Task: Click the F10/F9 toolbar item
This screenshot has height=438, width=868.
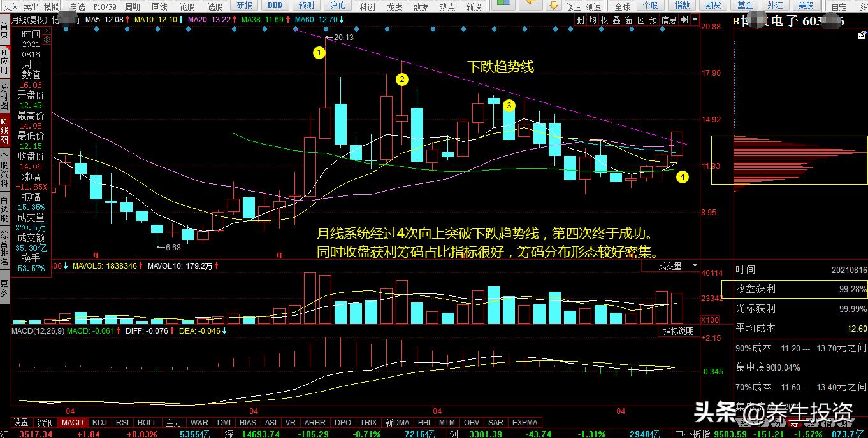Action: click(x=105, y=6)
